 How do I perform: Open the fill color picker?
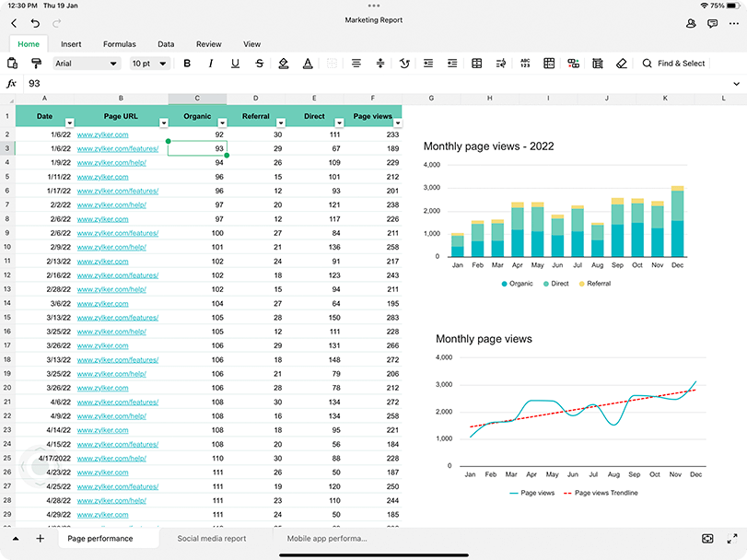tap(283, 64)
